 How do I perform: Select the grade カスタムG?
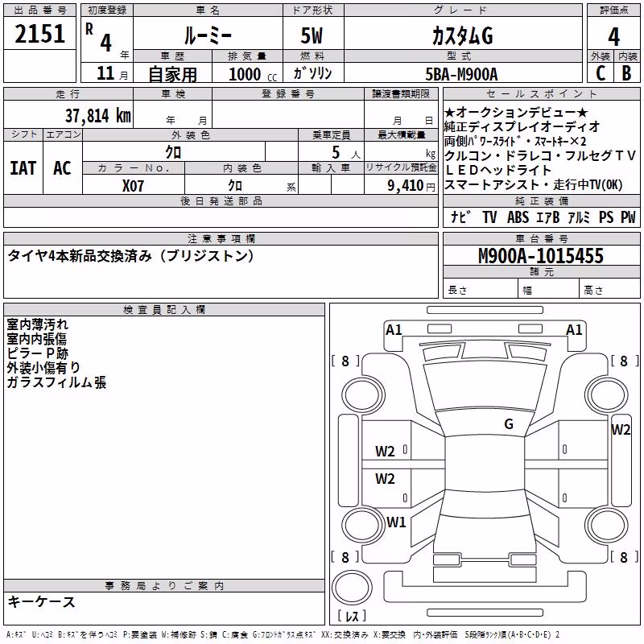coord(462,36)
